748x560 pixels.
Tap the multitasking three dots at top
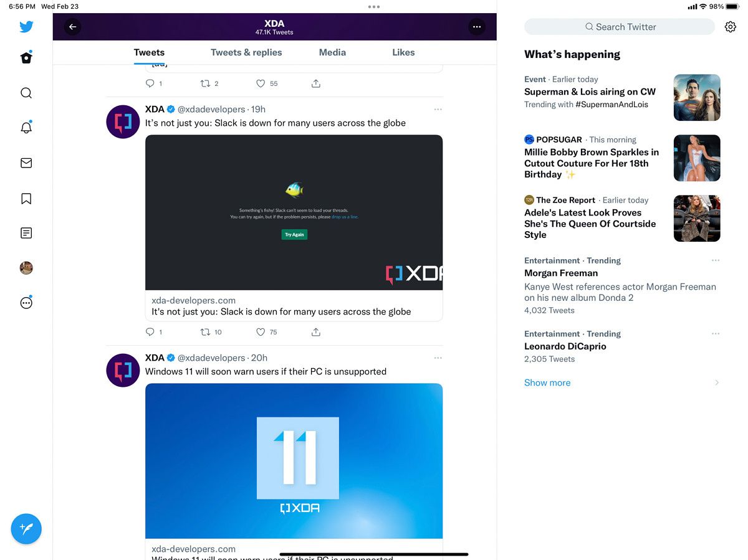pyautogui.click(x=374, y=7)
